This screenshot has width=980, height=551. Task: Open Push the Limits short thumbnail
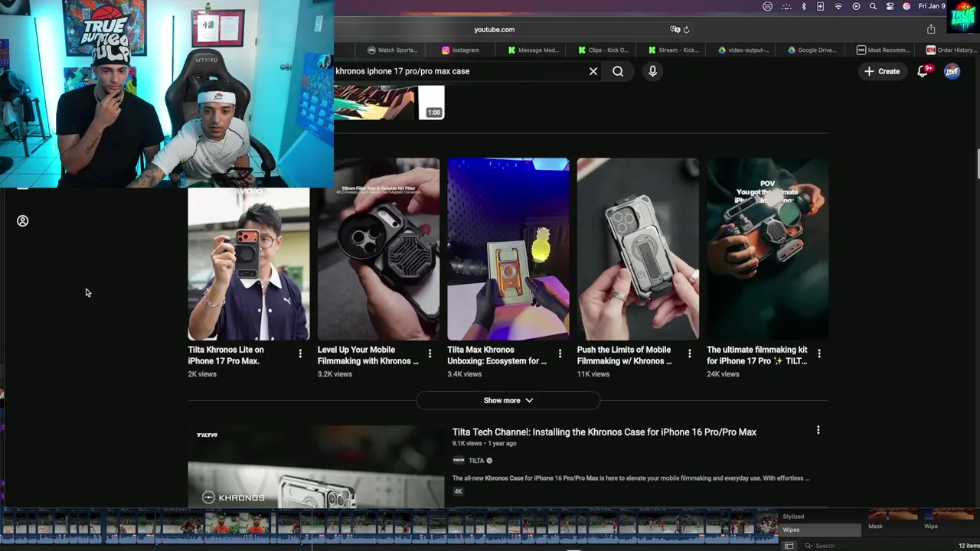638,249
